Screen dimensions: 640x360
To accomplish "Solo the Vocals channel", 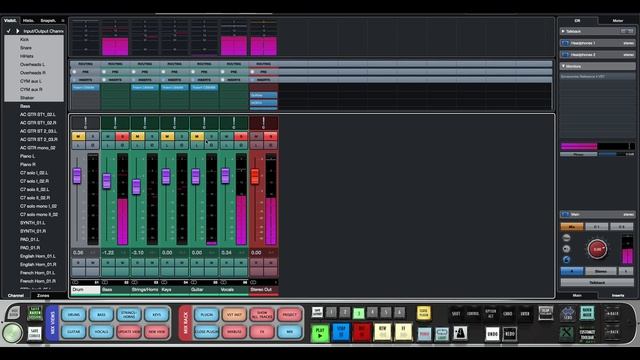I will pos(241,136).
